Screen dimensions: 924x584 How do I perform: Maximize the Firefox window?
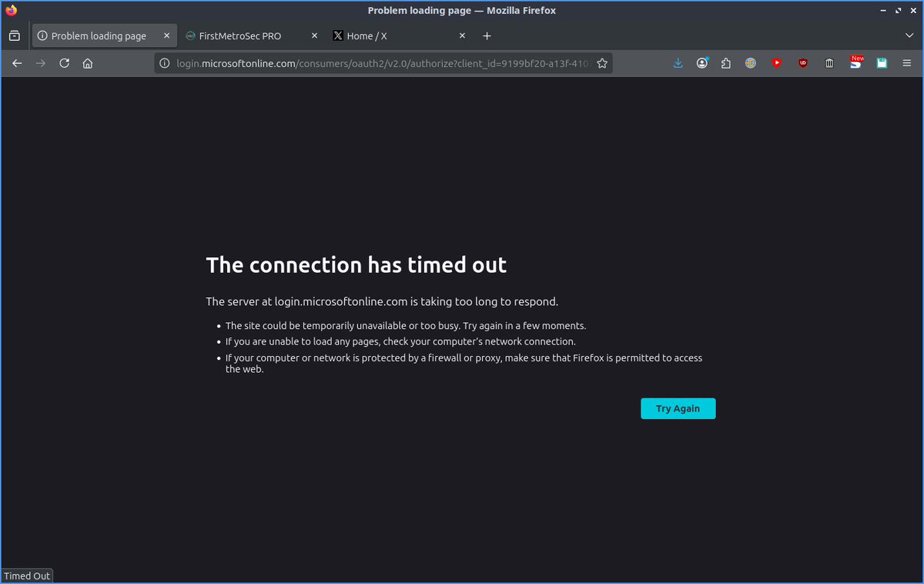click(x=898, y=10)
